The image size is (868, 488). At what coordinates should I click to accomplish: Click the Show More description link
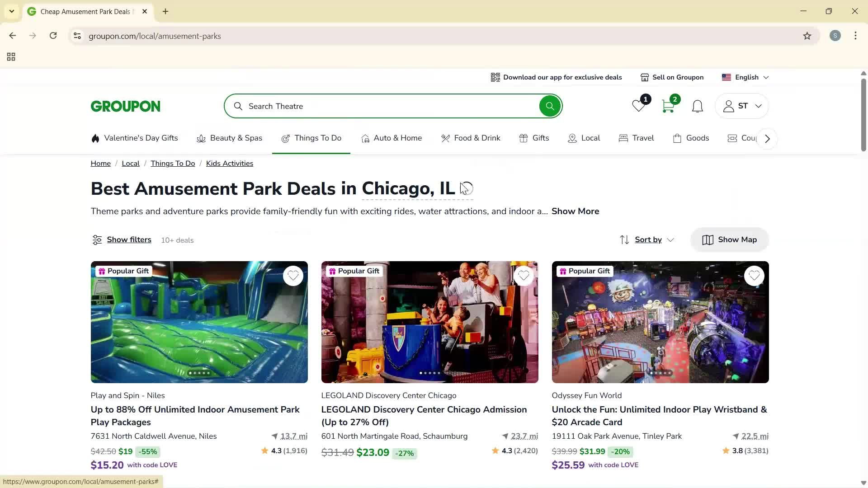click(x=575, y=211)
